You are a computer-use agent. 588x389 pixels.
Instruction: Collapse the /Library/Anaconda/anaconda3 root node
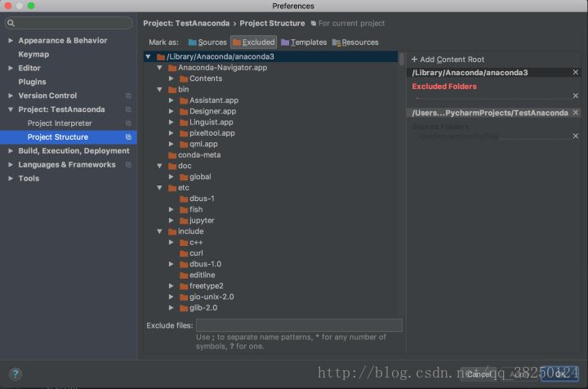click(x=148, y=56)
